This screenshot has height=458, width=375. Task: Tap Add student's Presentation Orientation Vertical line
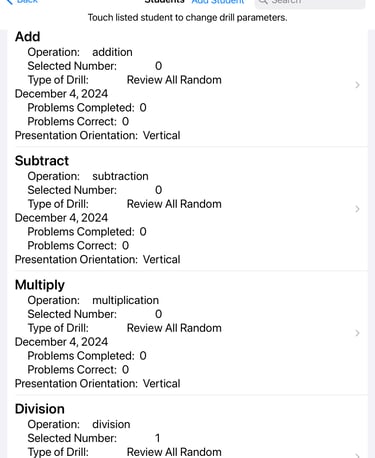coord(98,136)
